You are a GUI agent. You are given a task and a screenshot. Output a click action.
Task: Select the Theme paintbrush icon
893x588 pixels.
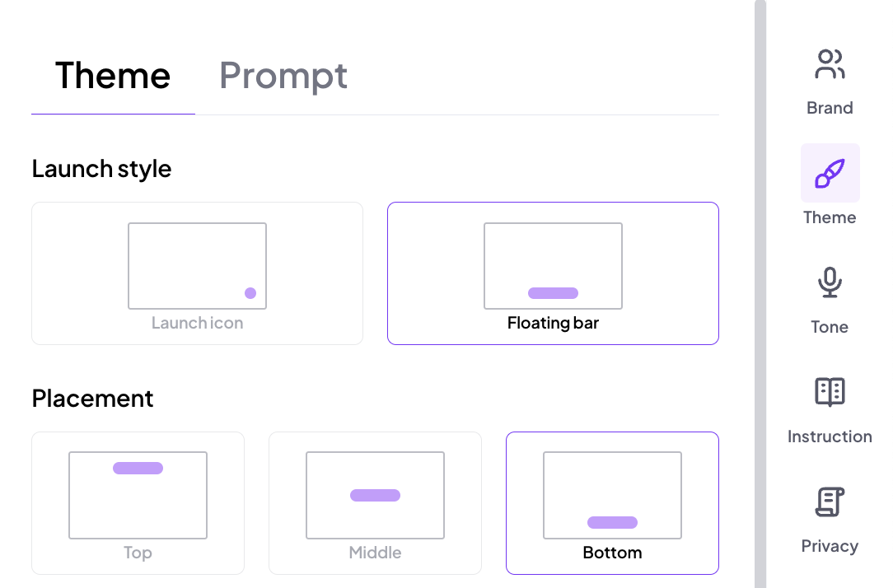coord(830,173)
